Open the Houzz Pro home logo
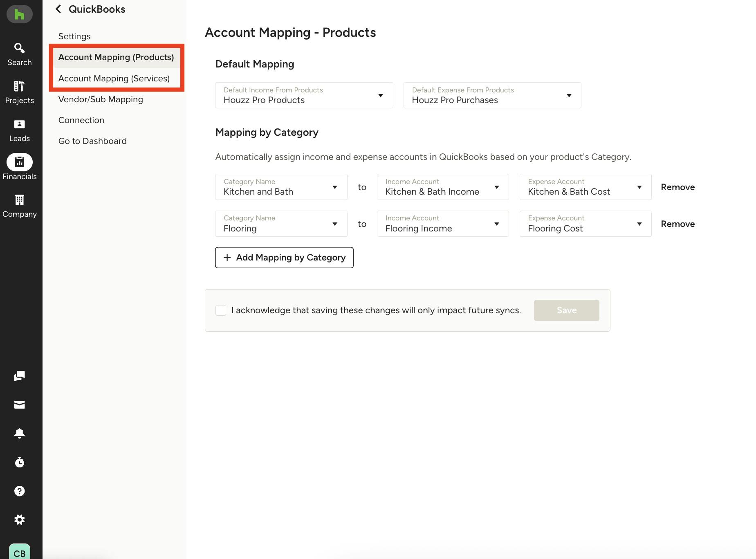 [19, 14]
